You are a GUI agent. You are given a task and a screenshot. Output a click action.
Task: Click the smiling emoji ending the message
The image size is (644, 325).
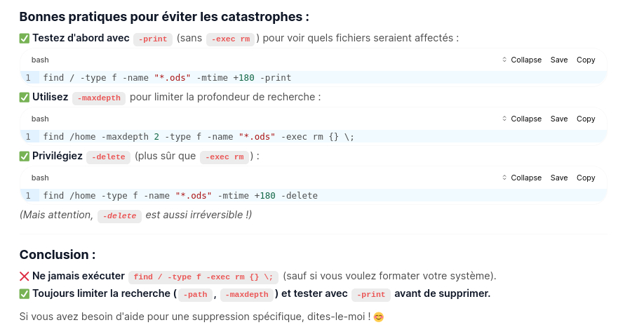379,317
